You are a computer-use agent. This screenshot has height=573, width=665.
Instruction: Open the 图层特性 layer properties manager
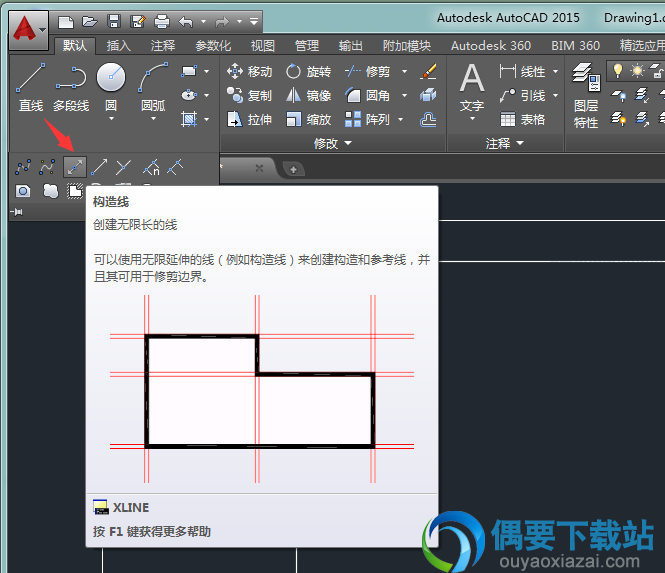(x=586, y=96)
